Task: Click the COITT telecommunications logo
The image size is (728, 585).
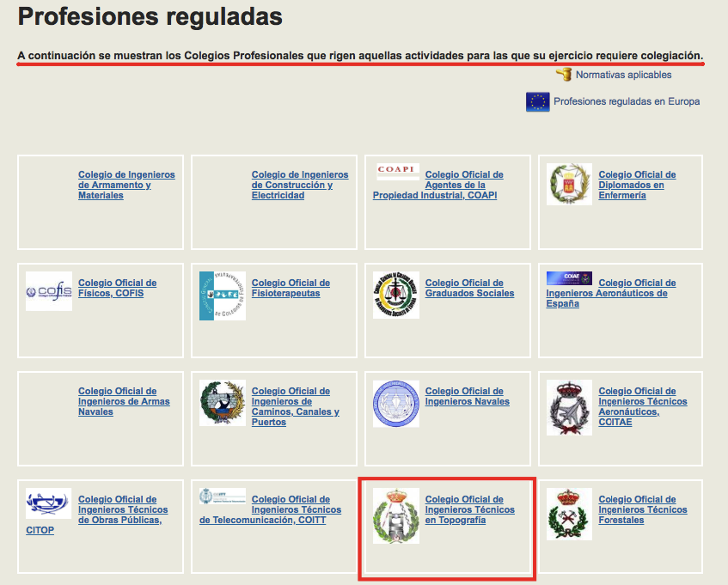Action: pos(223,496)
